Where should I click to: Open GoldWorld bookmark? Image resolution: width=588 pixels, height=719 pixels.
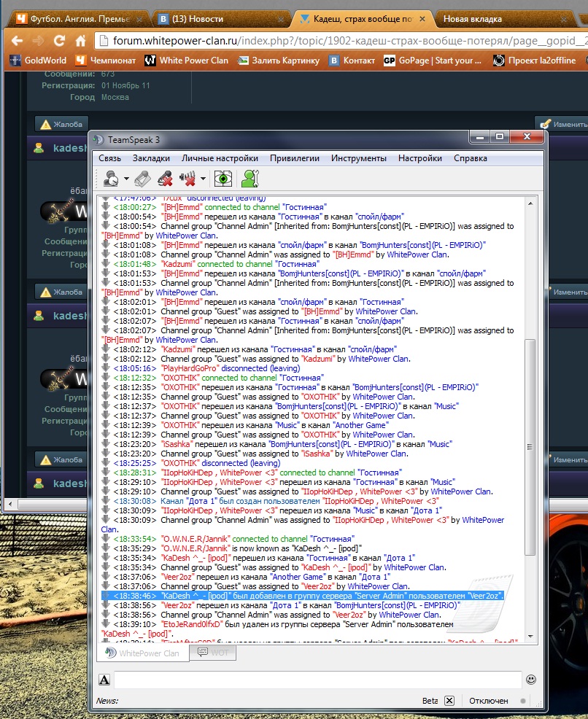(39, 61)
